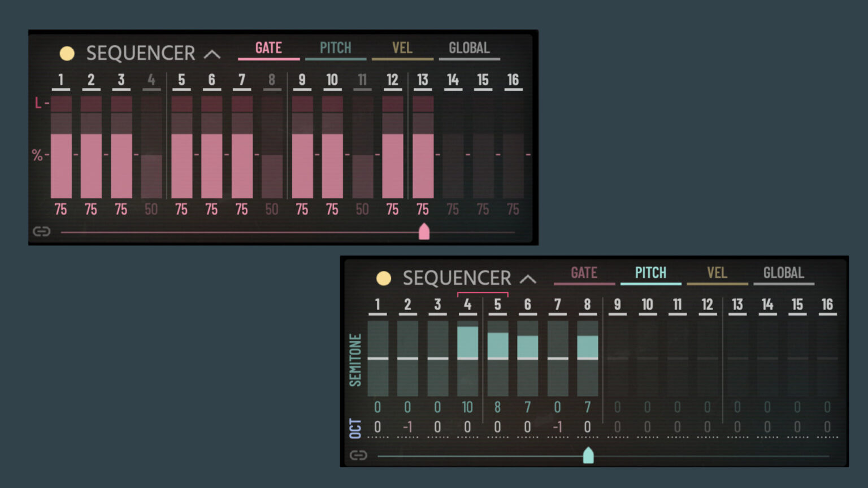Click the link chain icon in the pitch sequencer
The image size is (868, 488).
pos(360,455)
